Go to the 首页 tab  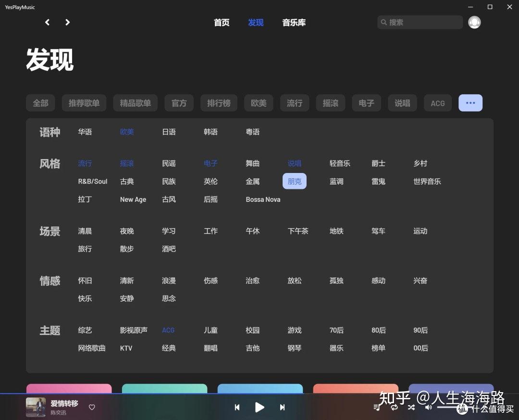(222, 22)
